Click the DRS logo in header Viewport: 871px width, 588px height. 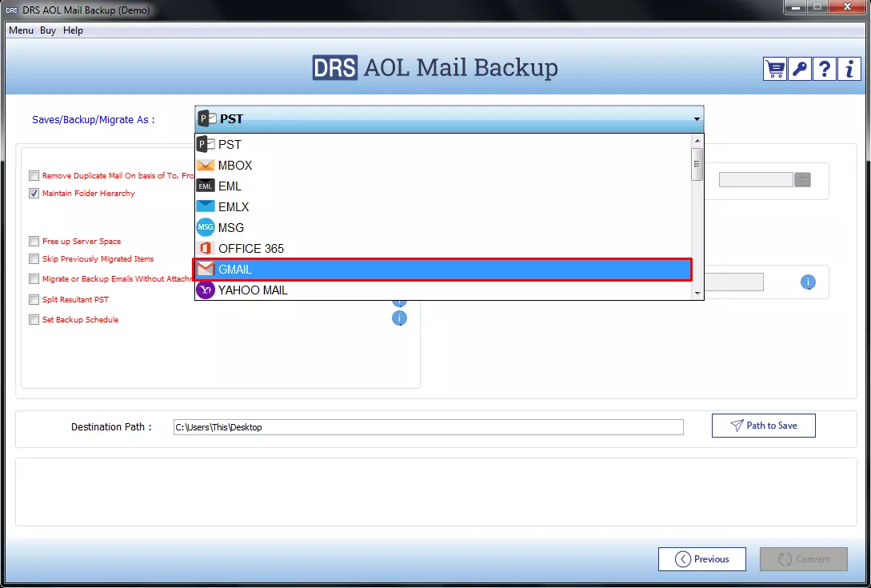click(335, 68)
